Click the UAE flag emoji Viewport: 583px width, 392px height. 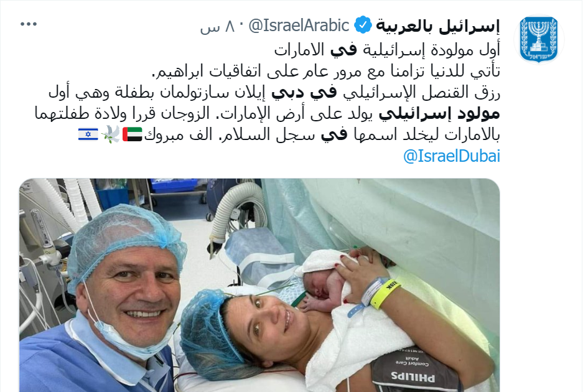pyautogui.click(x=133, y=134)
